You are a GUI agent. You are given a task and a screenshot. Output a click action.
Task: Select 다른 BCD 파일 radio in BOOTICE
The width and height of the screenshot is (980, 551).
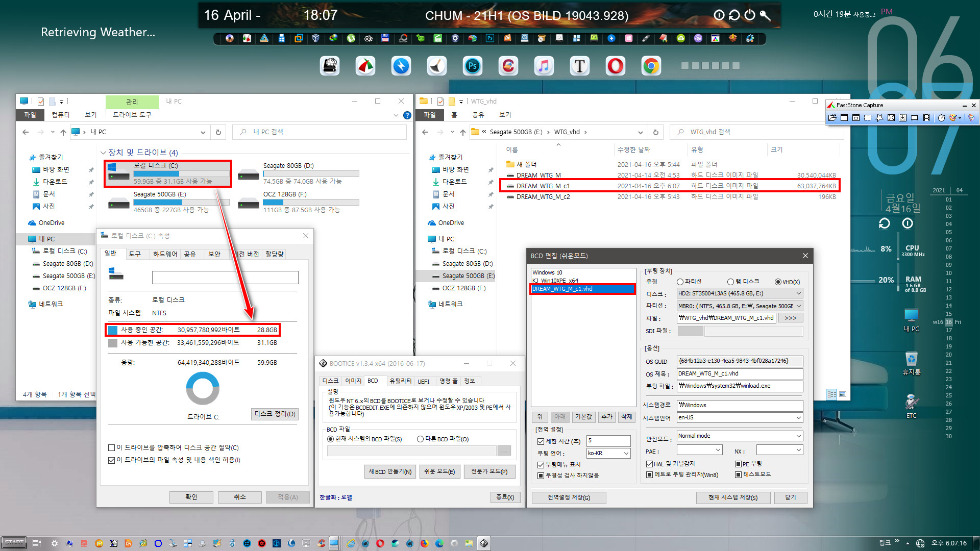pyautogui.click(x=420, y=439)
